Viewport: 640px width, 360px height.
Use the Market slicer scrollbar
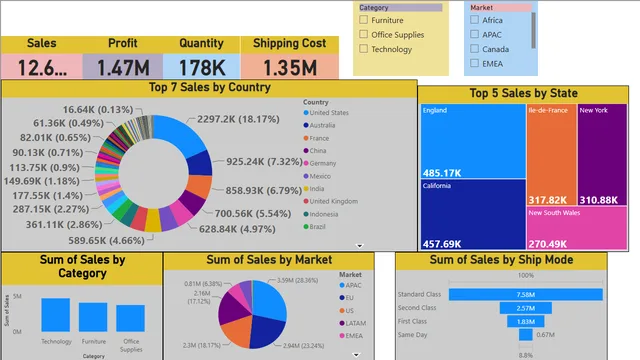point(533,30)
